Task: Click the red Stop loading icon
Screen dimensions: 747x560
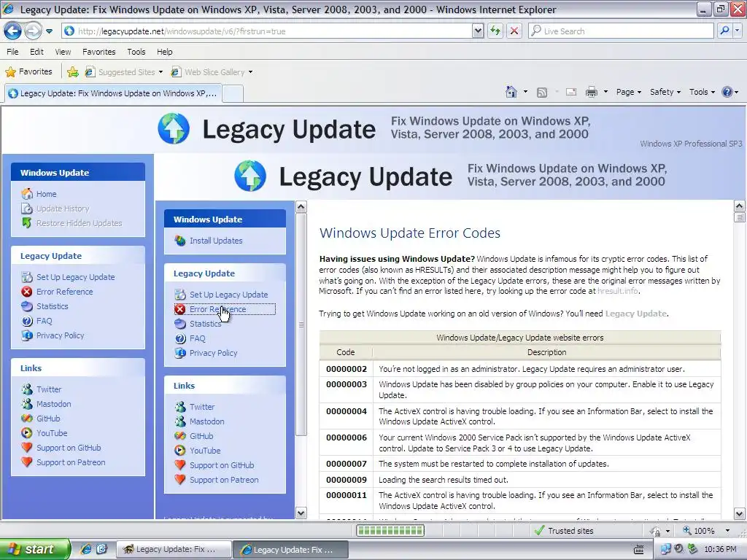Action: coord(514,31)
